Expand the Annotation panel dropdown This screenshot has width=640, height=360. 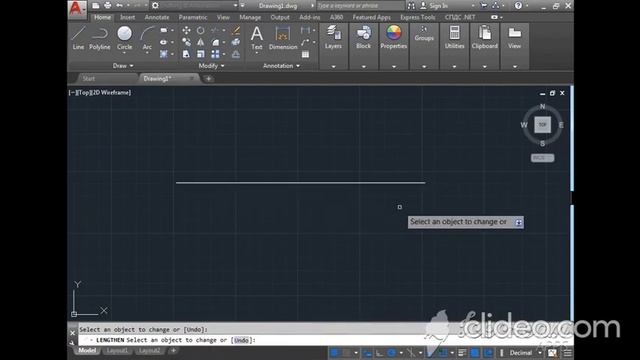pyautogui.click(x=281, y=66)
